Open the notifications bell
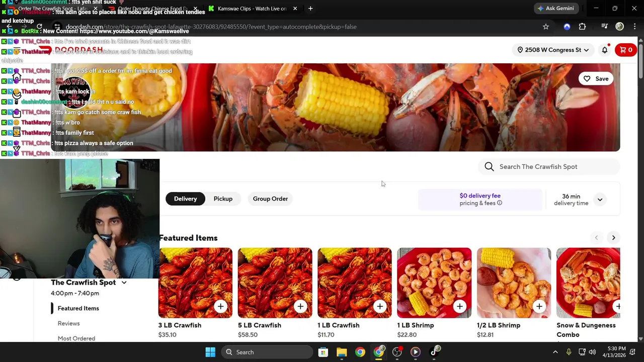This screenshot has height=362, width=644. 605,50
